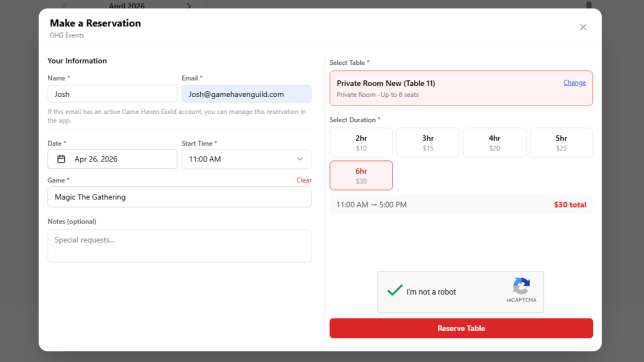Click the Change table link
The height and width of the screenshot is (362, 644).
(575, 82)
